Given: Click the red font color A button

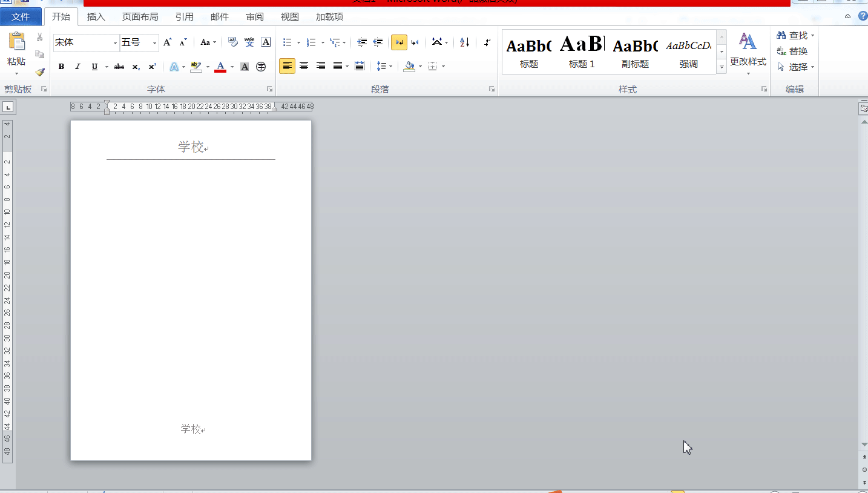Looking at the screenshot, I should coord(220,67).
